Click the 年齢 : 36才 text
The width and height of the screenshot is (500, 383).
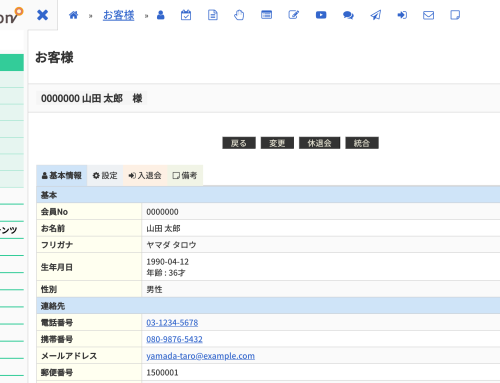(166, 273)
